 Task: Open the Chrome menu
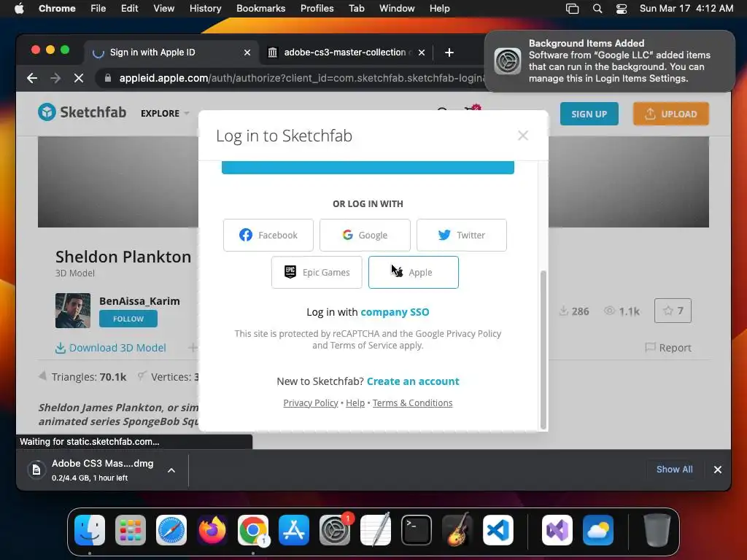click(57, 9)
